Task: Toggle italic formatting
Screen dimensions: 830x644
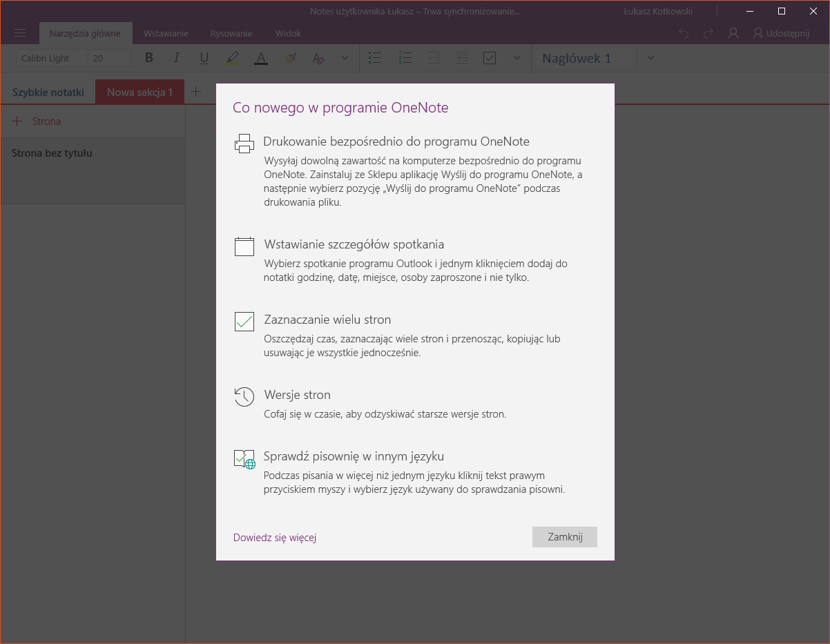Action: point(177,58)
